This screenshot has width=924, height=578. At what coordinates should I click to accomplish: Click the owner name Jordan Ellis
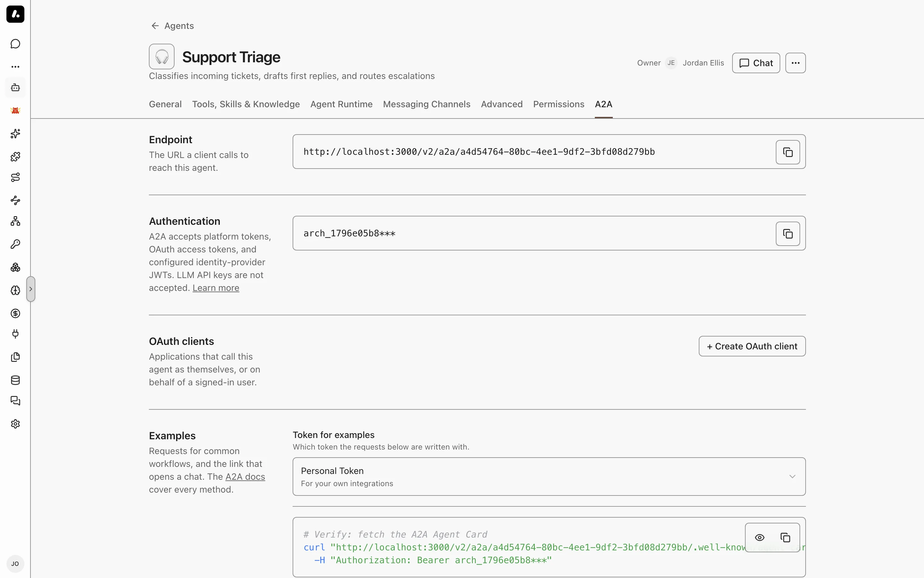pyautogui.click(x=703, y=63)
